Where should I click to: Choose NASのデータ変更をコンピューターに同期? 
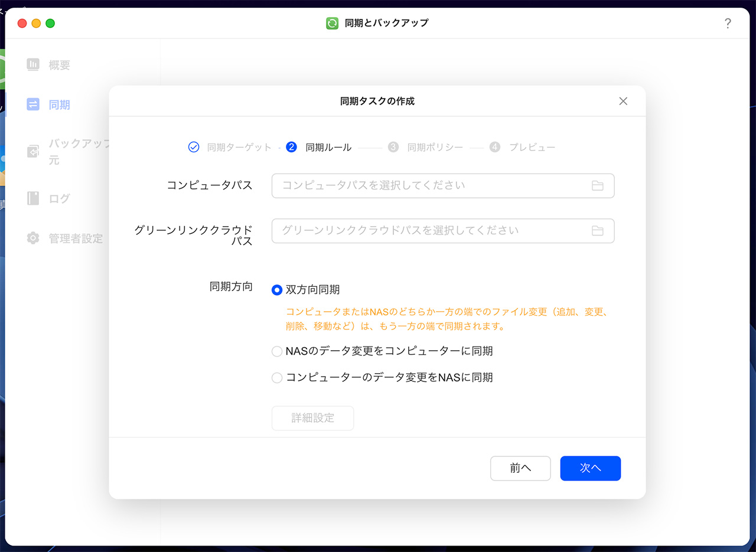pyautogui.click(x=276, y=351)
